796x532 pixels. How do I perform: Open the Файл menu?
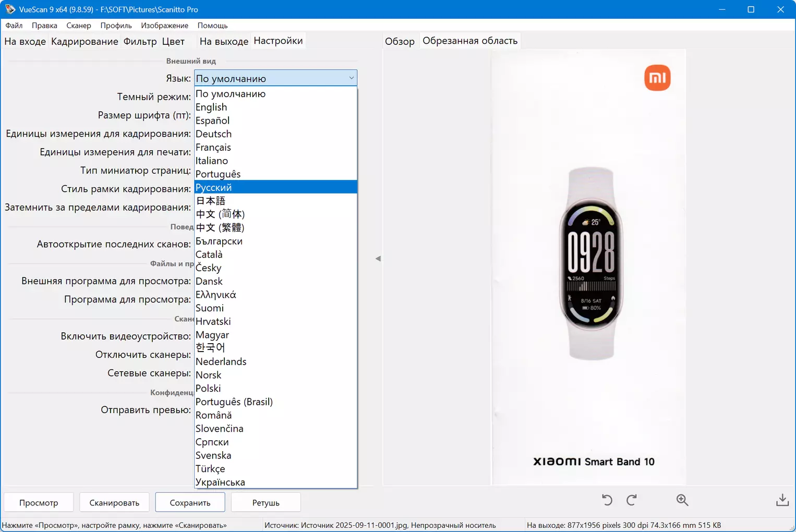14,26
